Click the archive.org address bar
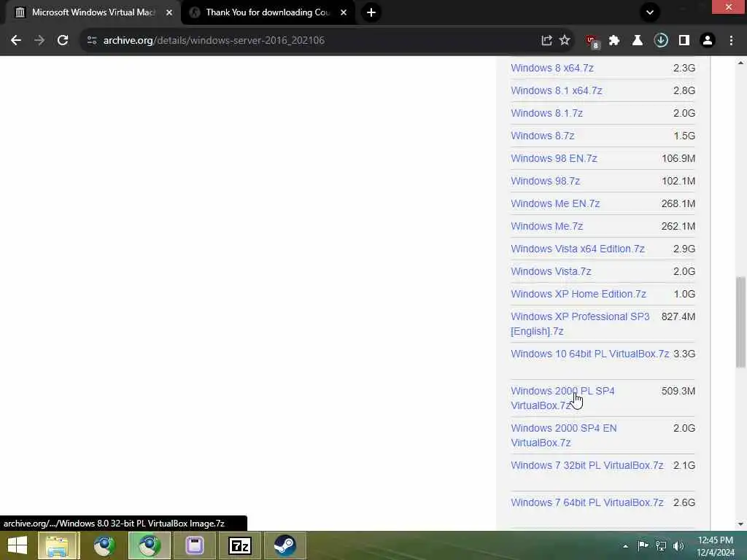The width and height of the screenshot is (747, 560). click(314, 41)
